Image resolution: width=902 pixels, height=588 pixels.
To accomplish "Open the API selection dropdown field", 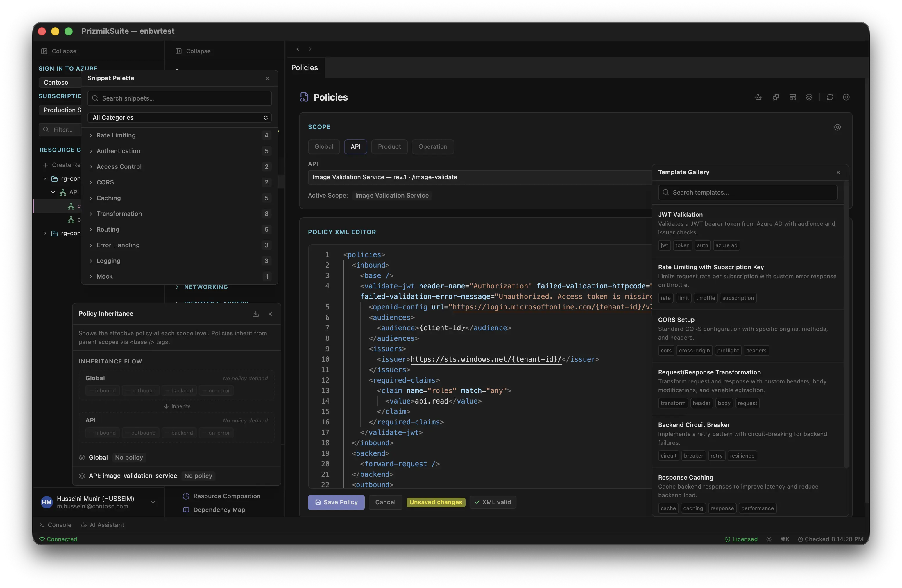I will point(480,177).
